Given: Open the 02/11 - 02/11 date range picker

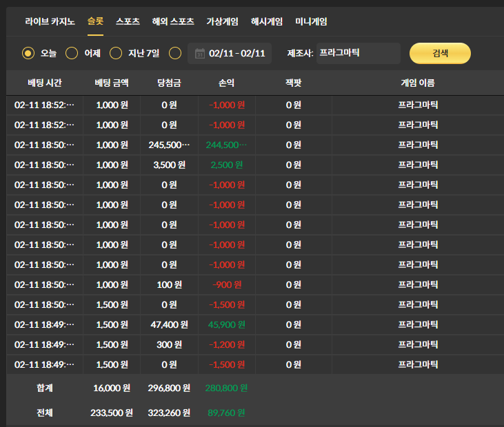Looking at the screenshot, I should pos(230,53).
